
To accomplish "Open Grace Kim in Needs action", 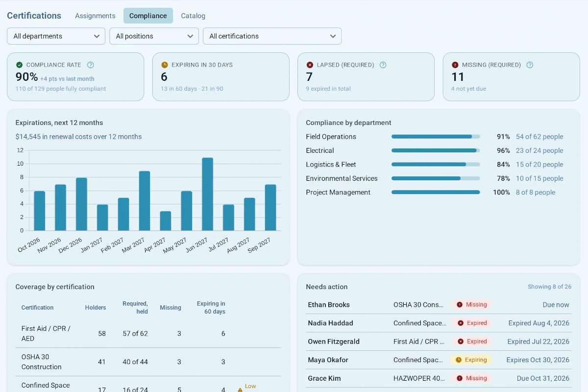I will pos(439,378).
